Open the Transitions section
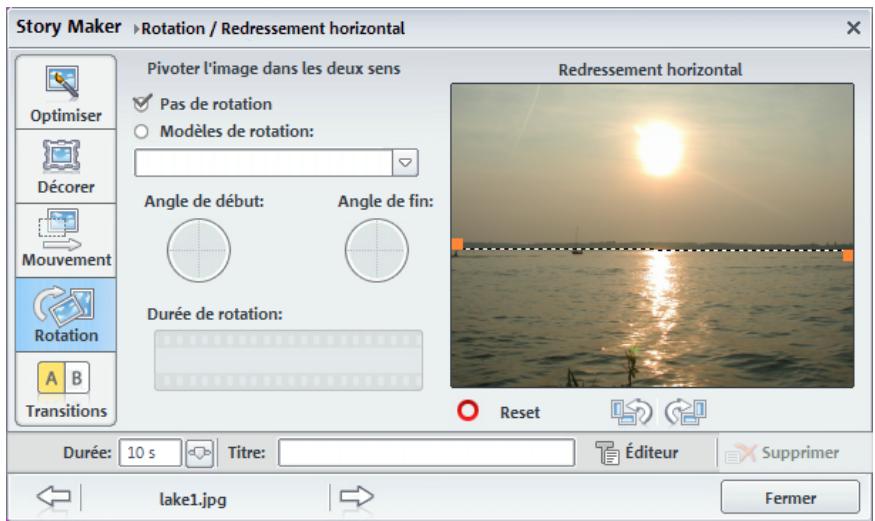 pyautogui.click(x=66, y=389)
